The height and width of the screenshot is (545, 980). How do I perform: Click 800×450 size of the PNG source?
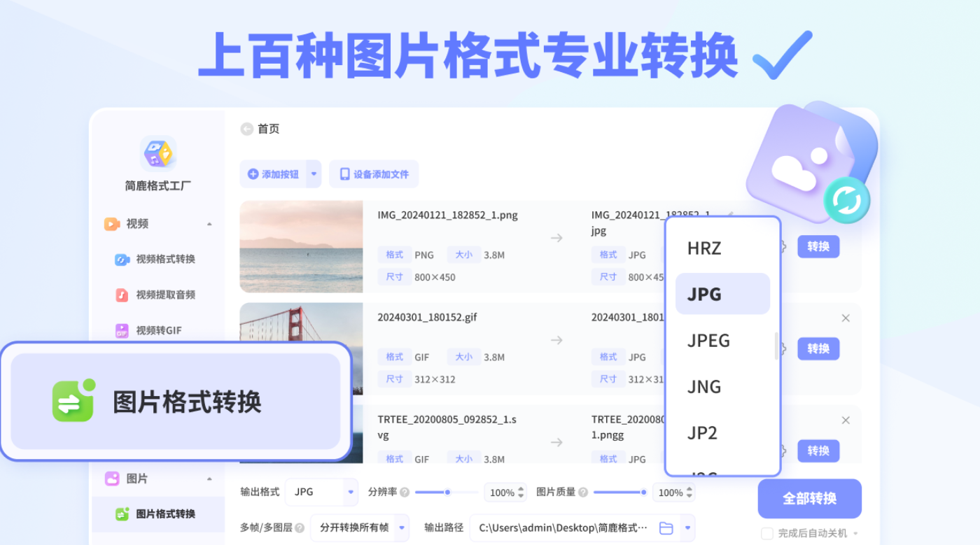tap(435, 277)
